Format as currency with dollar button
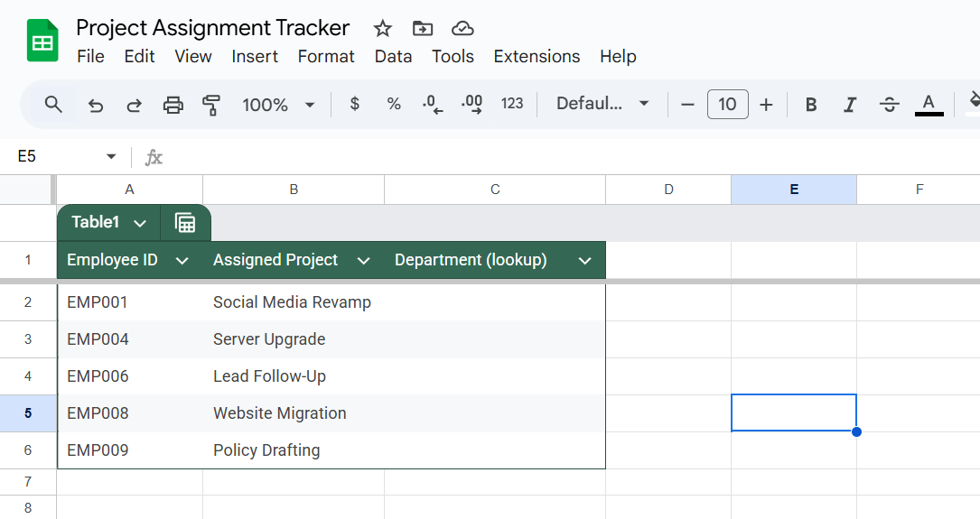The width and height of the screenshot is (980, 519). (354, 104)
